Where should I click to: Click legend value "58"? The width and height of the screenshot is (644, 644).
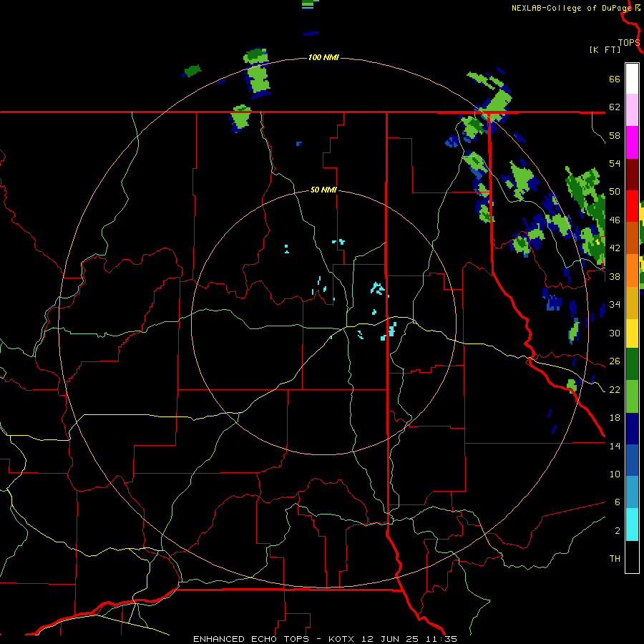coord(615,135)
